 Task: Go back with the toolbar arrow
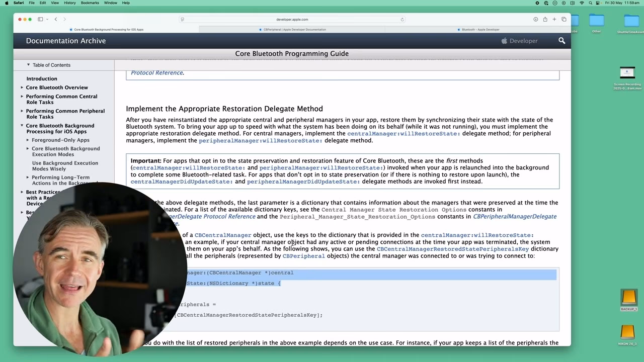(x=56, y=19)
